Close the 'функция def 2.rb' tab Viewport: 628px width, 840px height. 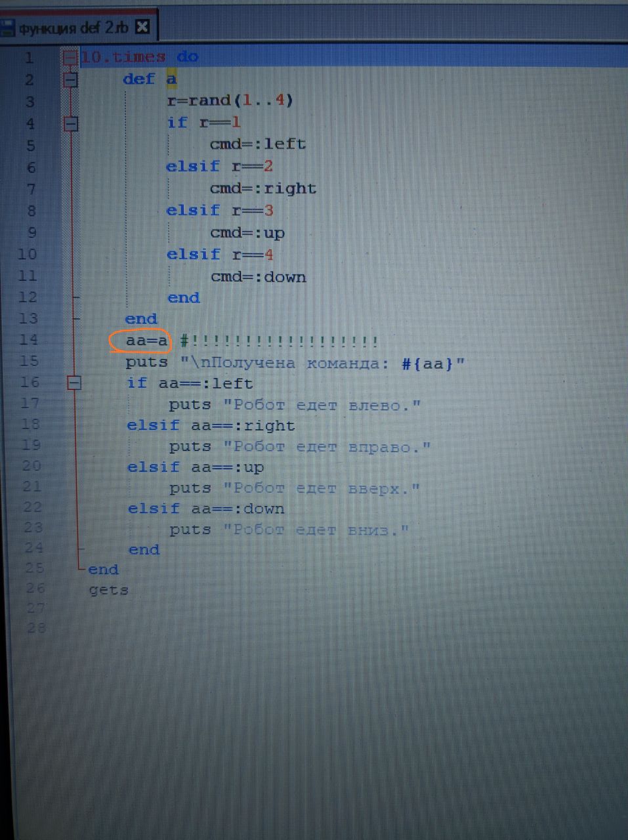coord(142,27)
